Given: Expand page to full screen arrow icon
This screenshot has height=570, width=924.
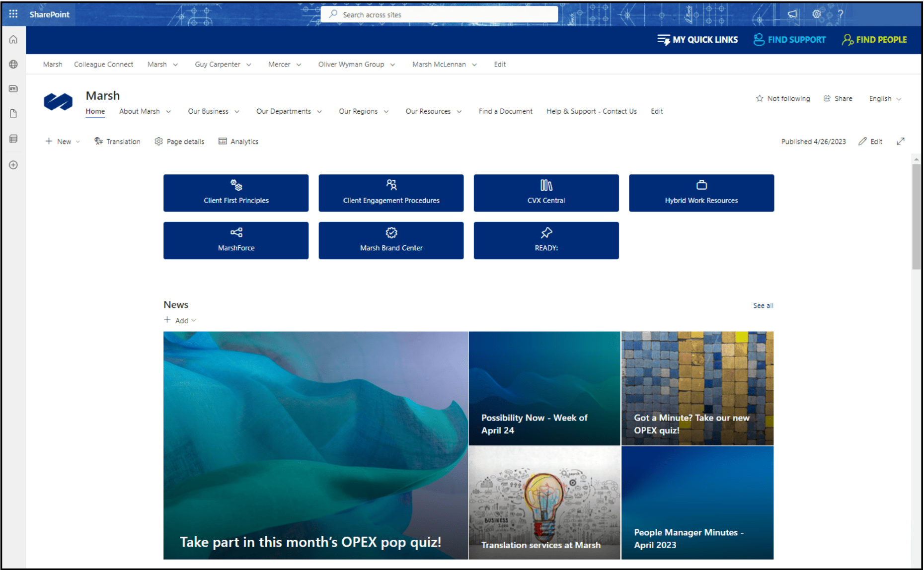Looking at the screenshot, I should click(x=901, y=142).
